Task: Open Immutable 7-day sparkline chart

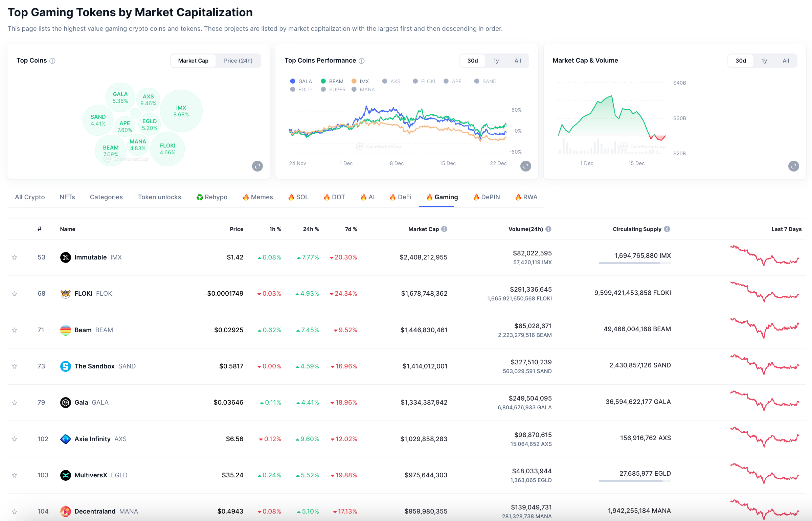Action: coord(765,256)
